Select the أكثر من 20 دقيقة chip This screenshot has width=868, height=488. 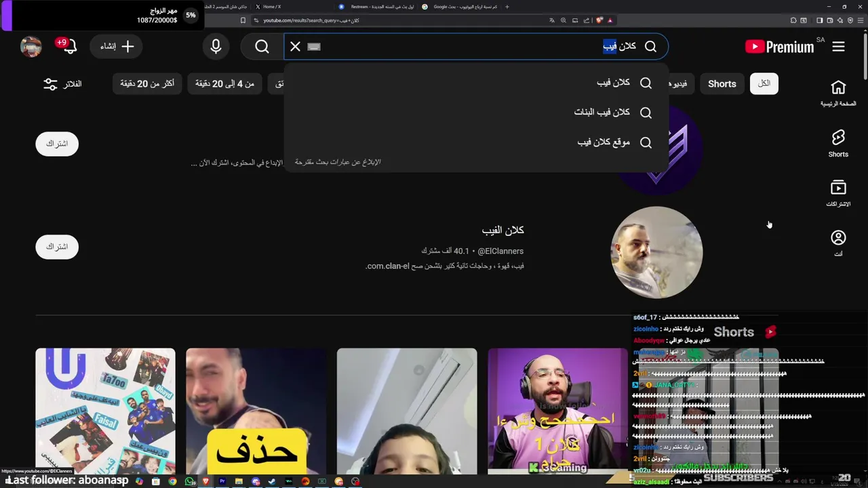(147, 83)
